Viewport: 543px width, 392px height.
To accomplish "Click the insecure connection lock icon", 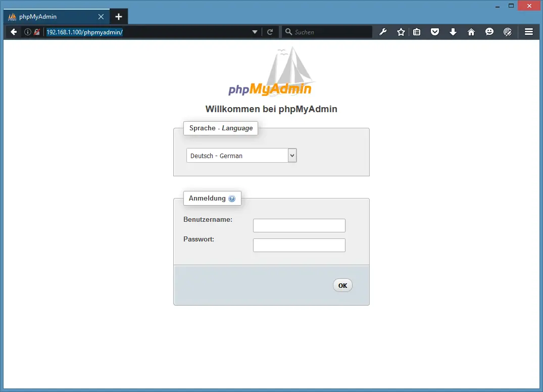I will coord(37,32).
